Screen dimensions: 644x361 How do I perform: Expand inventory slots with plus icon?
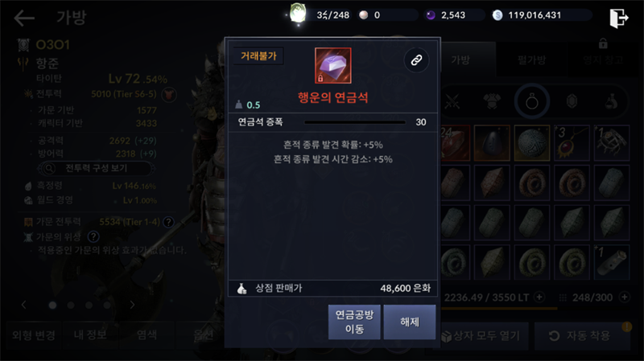click(625, 297)
